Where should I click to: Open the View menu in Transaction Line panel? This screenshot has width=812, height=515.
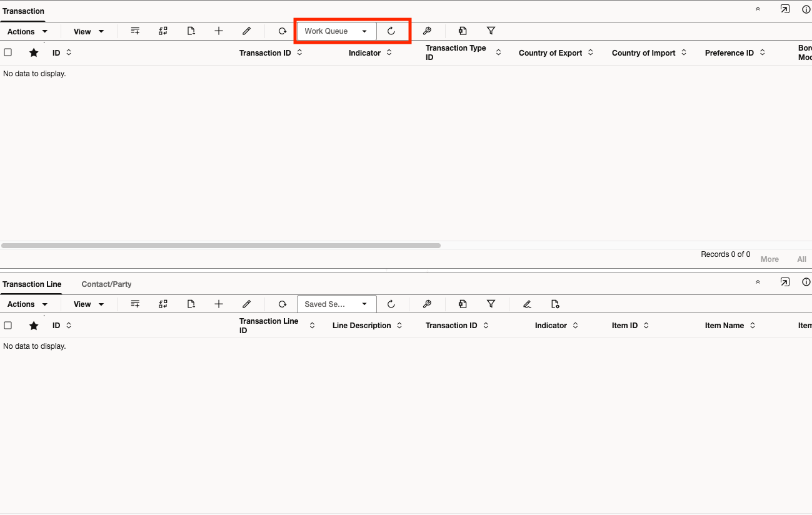[x=88, y=304]
